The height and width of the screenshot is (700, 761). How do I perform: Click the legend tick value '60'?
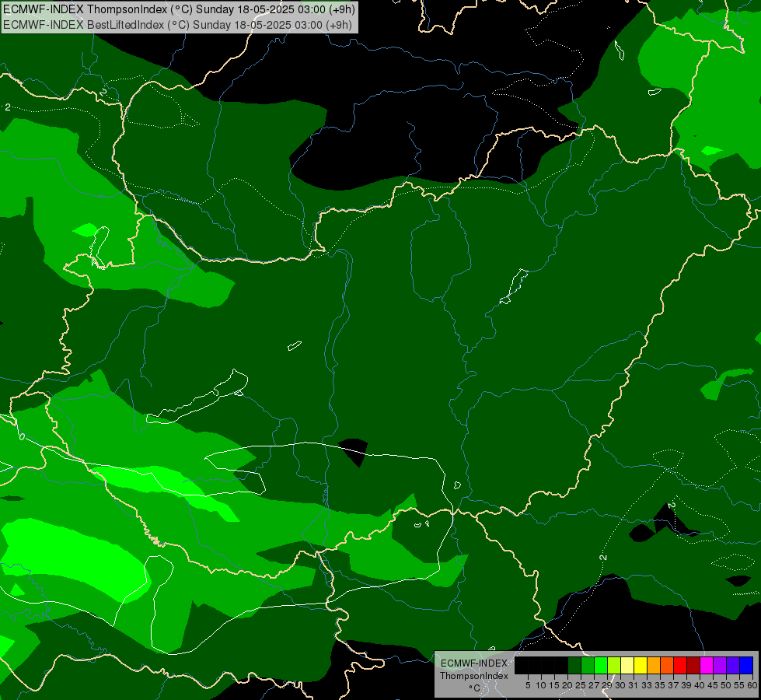point(752,685)
